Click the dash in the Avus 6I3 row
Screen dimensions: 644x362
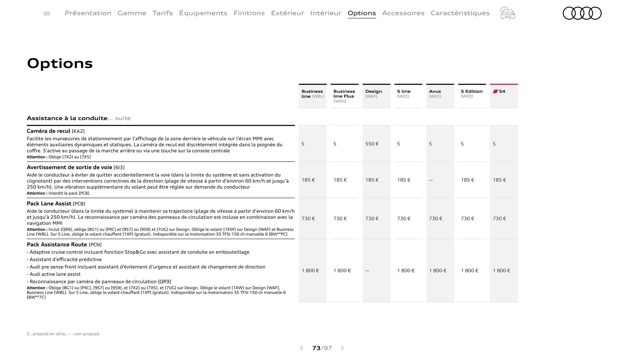click(x=431, y=180)
